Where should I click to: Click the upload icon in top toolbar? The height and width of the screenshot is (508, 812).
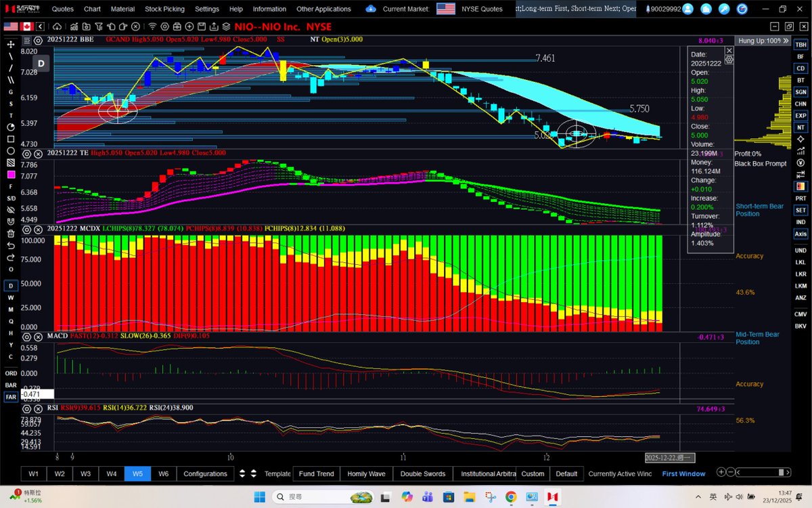click(x=215, y=26)
